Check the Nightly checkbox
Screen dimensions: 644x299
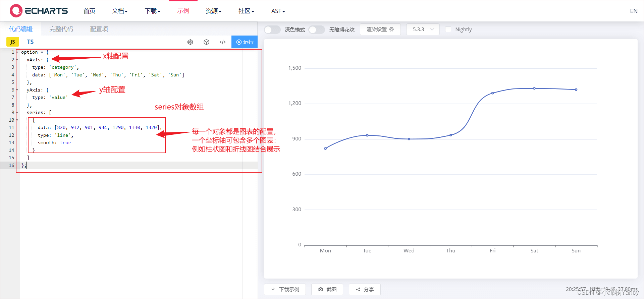pos(448,29)
